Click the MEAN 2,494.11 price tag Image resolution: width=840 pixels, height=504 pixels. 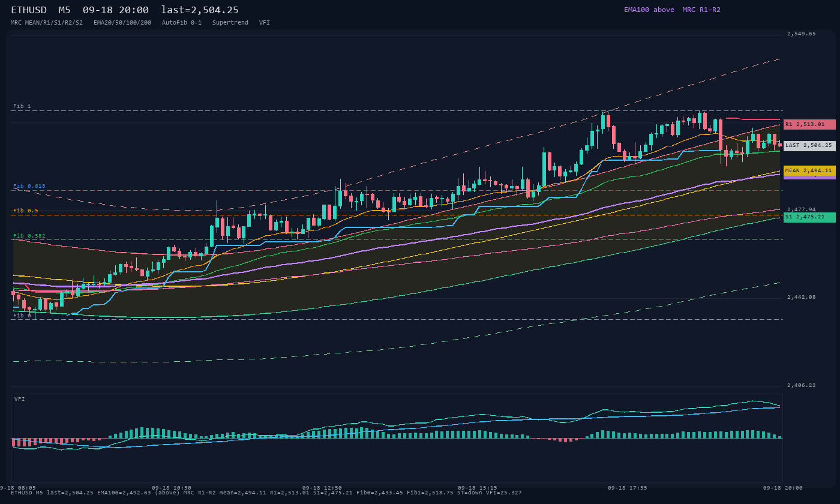[x=809, y=170]
